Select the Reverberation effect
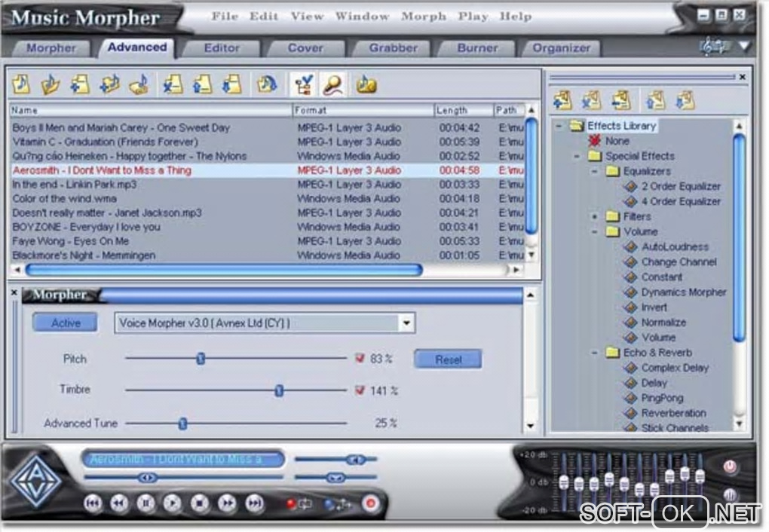Image resolution: width=769 pixels, height=532 pixels. pos(673,413)
